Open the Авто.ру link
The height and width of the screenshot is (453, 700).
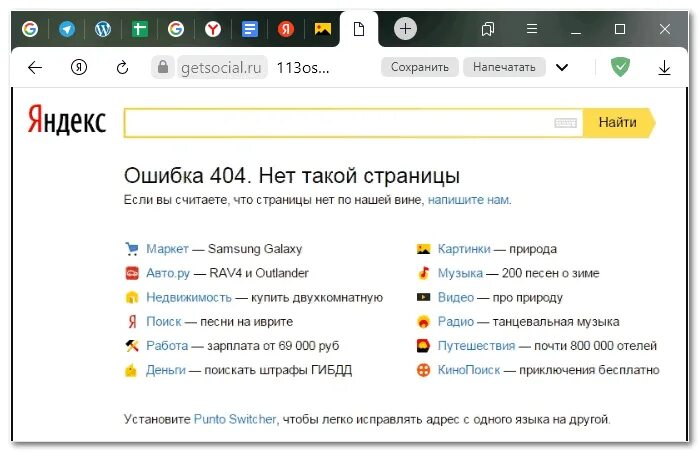pyautogui.click(x=168, y=273)
